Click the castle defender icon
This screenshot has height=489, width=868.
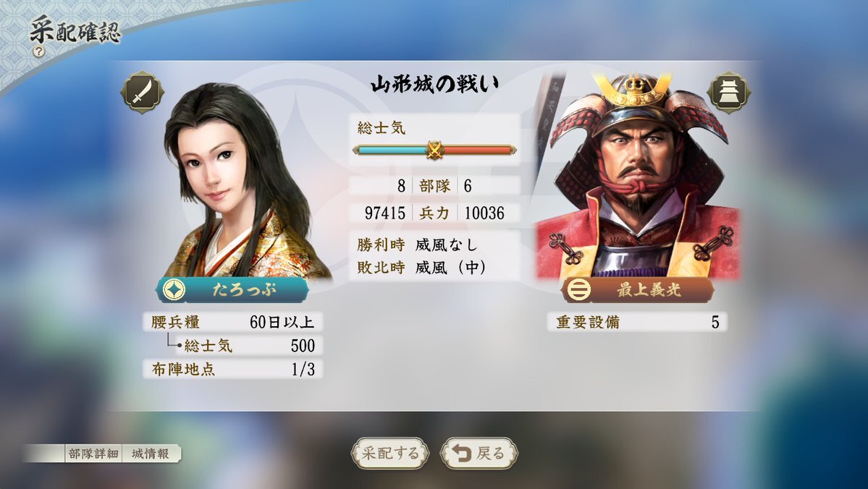tap(729, 93)
